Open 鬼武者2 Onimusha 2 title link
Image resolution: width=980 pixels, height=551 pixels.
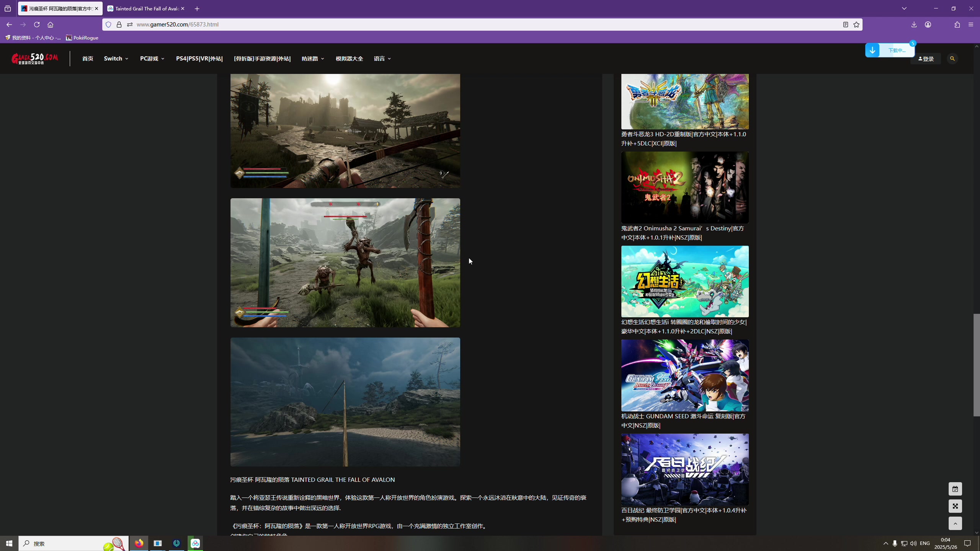(x=683, y=233)
